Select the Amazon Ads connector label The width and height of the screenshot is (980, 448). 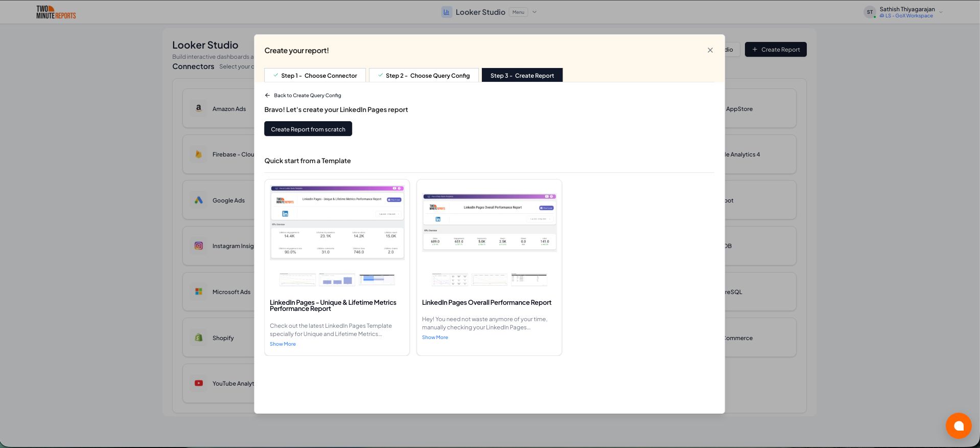pos(229,109)
